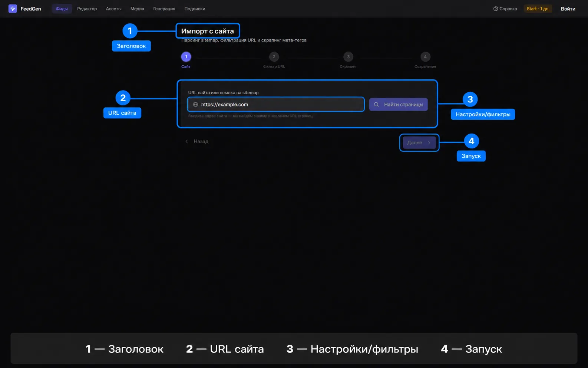Select step 3 Скрапинг circle

point(348,57)
